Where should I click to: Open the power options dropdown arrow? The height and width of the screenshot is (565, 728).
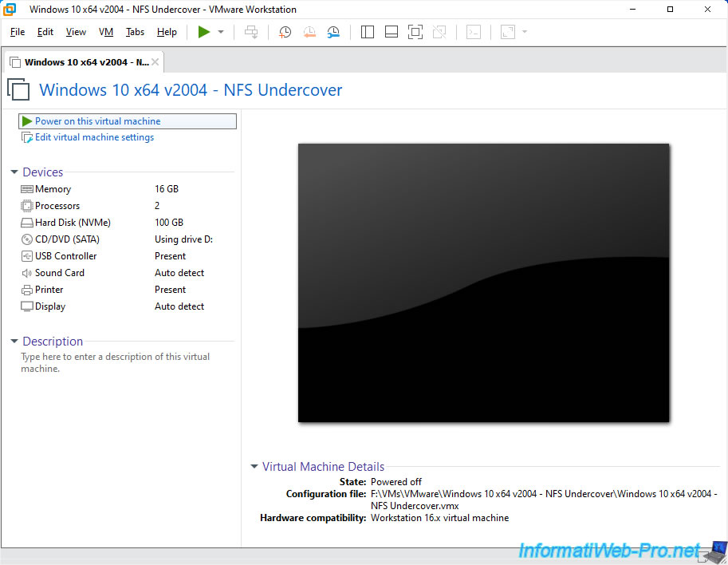coord(221,32)
